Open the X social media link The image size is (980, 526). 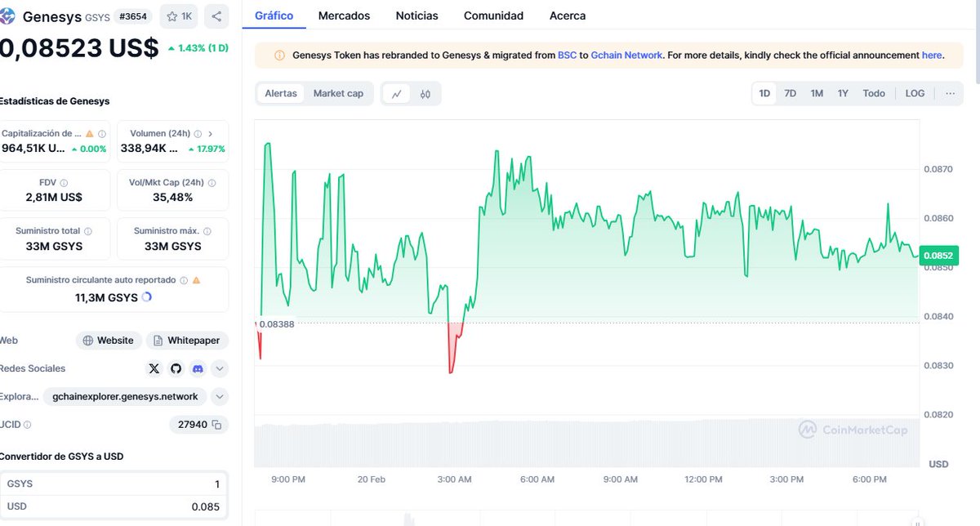154,368
